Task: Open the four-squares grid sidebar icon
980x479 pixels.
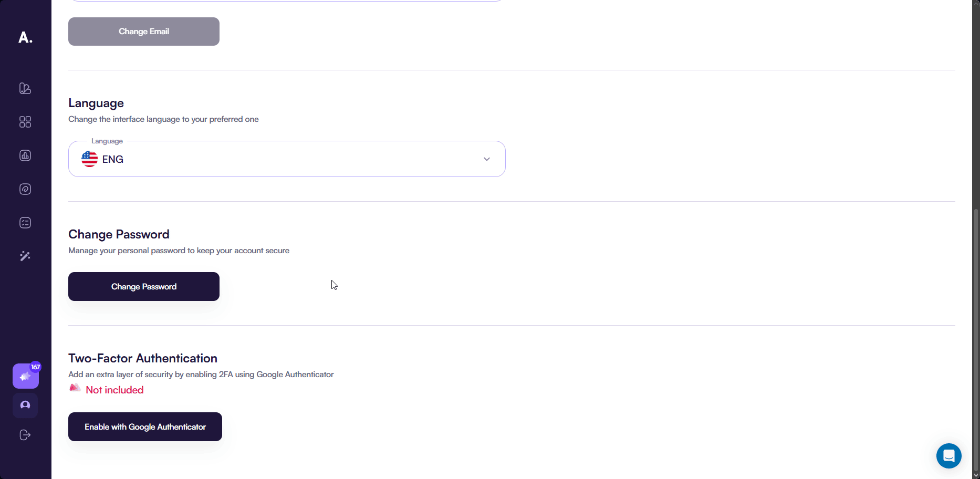Action: (25, 122)
